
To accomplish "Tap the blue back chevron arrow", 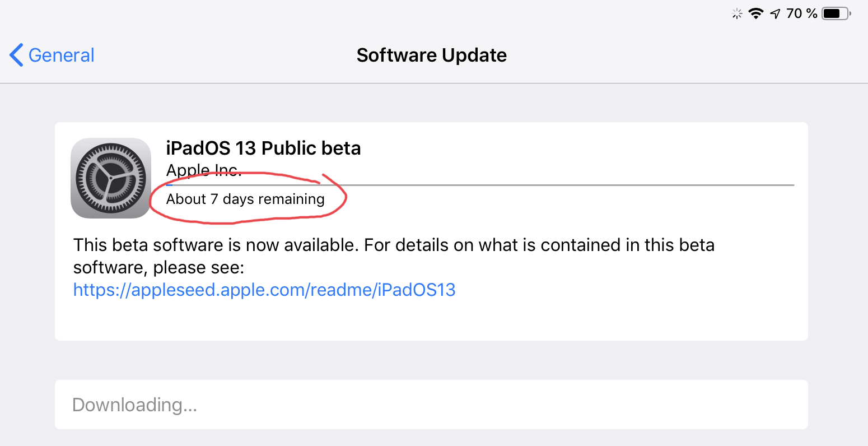I will 16,55.
